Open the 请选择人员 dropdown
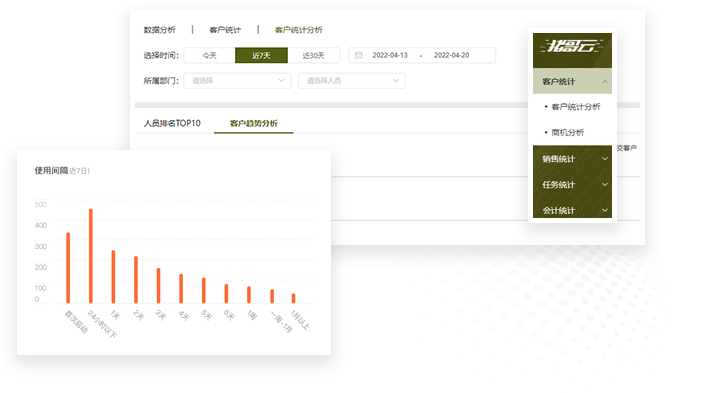Image resolution: width=702 pixels, height=393 pixels. click(x=352, y=81)
